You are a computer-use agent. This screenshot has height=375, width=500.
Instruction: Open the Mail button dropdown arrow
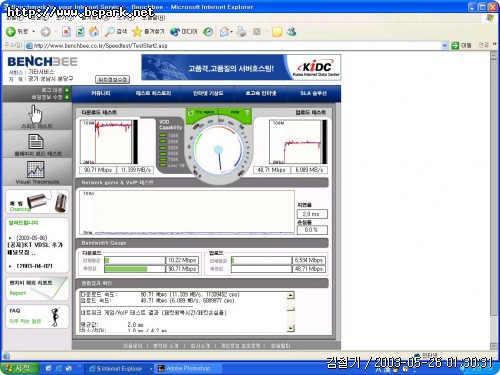[231, 32]
